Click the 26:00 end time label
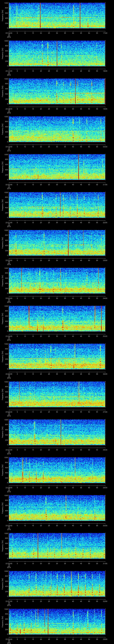This screenshot has width=114, height=644. coord(105,374)
